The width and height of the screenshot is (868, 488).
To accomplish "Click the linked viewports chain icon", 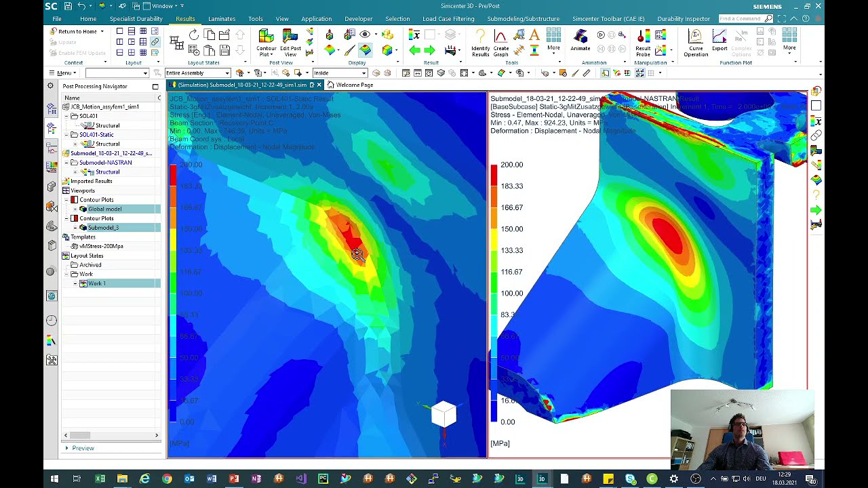I will (x=155, y=42).
